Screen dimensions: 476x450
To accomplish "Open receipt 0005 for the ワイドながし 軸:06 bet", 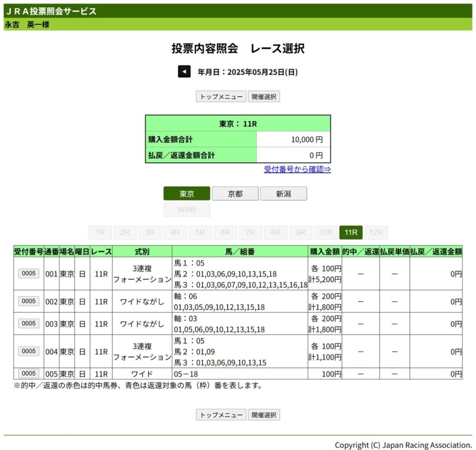I will coord(29,301).
